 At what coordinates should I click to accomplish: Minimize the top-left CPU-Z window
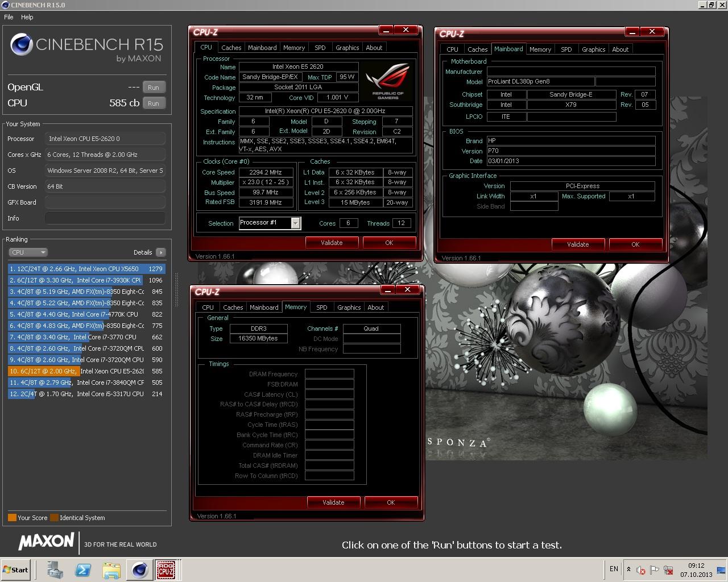coord(386,31)
